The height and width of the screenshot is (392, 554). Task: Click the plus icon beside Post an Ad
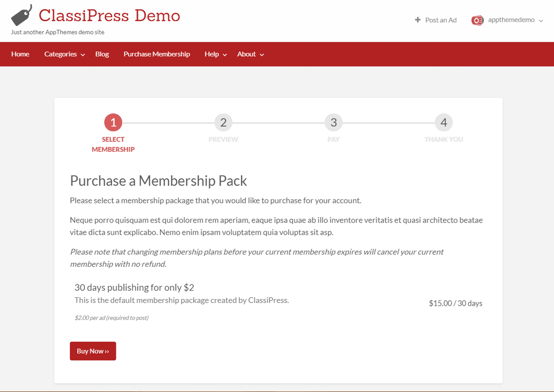pyautogui.click(x=418, y=20)
